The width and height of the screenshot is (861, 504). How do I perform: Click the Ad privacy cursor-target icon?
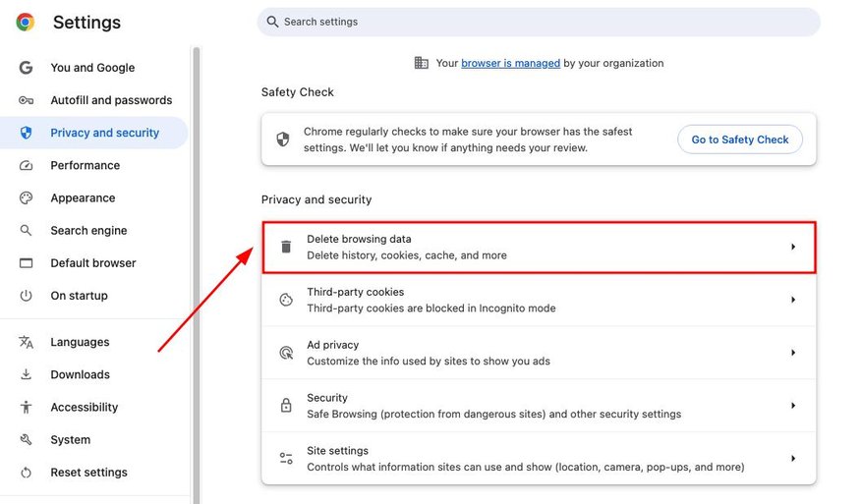(x=286, y=353)
